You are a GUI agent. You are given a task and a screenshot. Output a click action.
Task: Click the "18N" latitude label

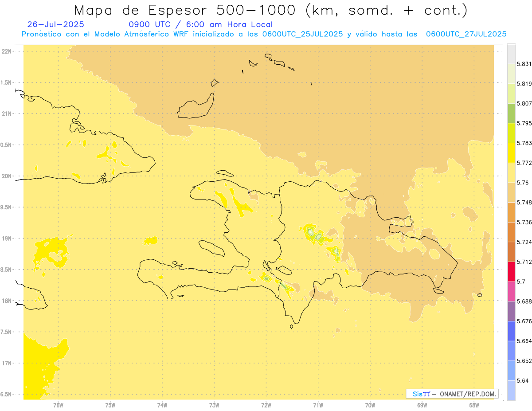point(7,301)
